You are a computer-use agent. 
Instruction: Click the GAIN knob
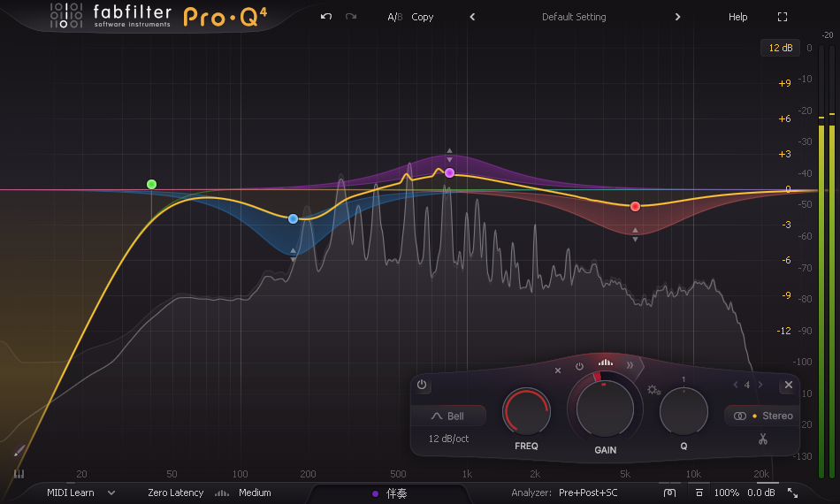click(606, 407)
